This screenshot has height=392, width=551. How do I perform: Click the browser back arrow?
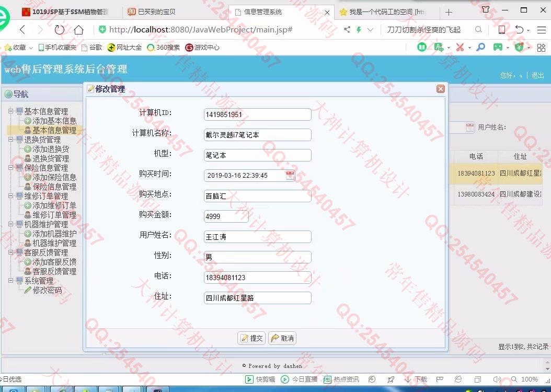(x=22, y=30)
